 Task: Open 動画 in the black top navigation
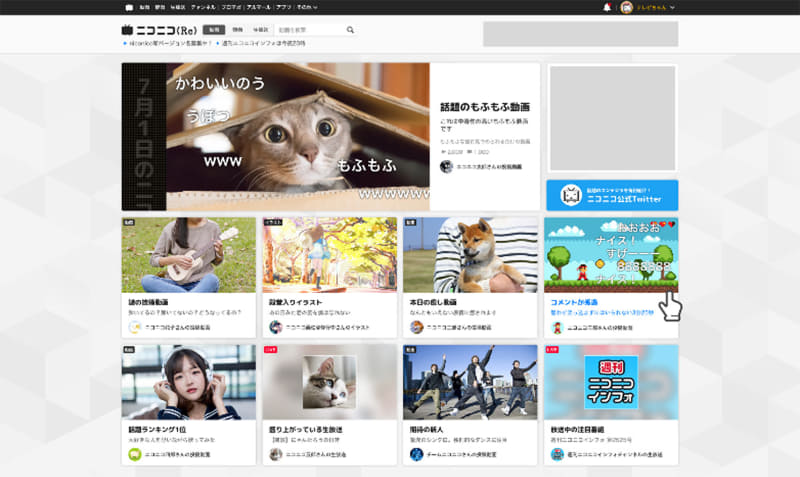pyautogui.click(x=144, y=8)
